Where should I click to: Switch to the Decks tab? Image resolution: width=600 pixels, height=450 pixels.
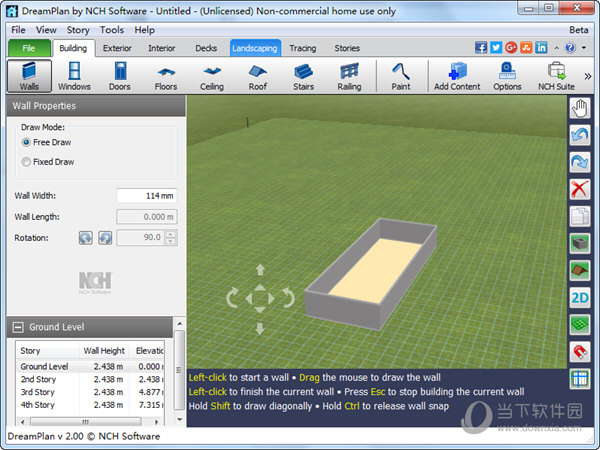(x=206, y=48)
